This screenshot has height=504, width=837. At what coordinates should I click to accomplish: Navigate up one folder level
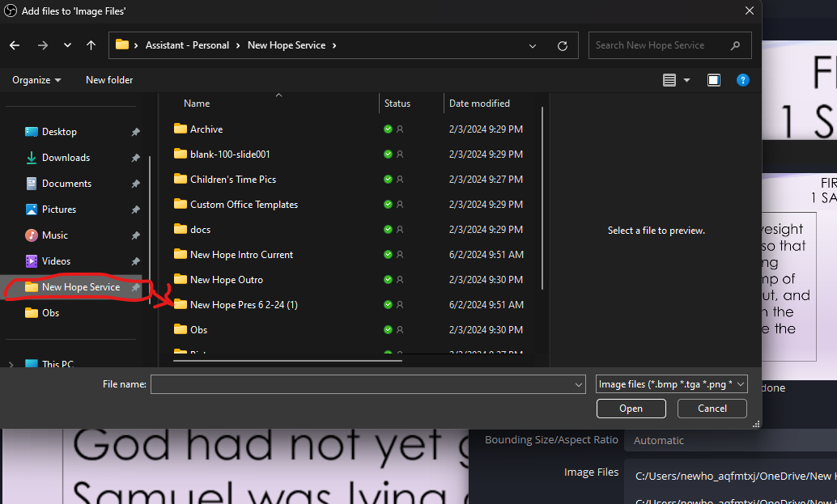(91, 45)
